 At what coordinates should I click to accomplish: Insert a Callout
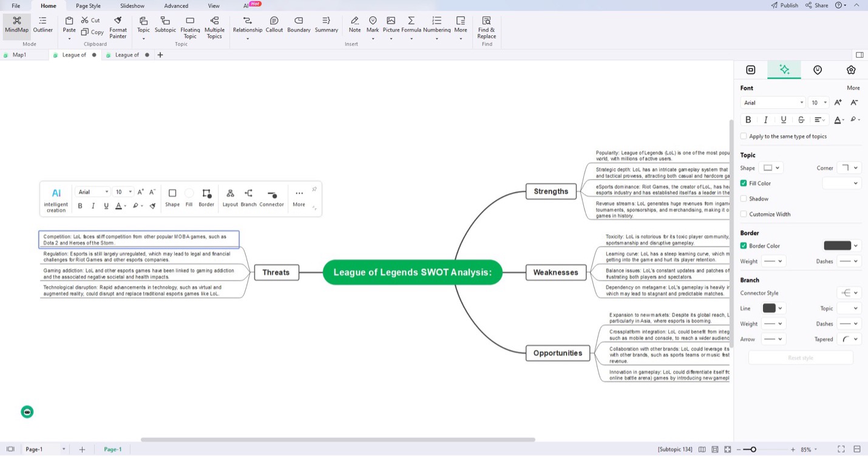[x=274, y=25]
